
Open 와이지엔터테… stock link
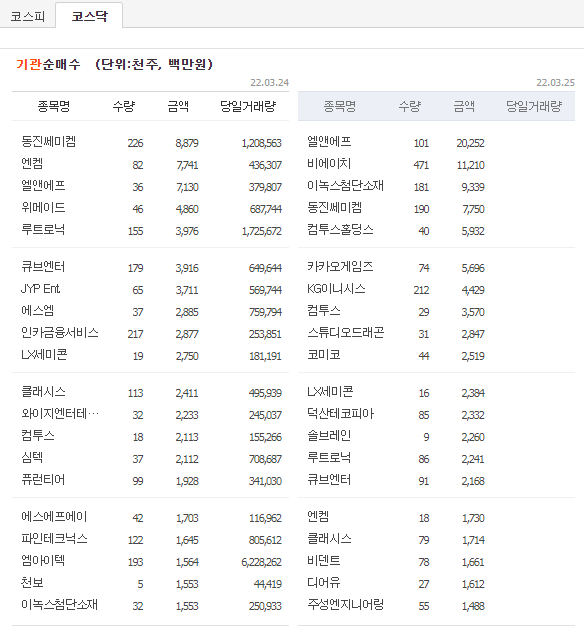(60, 414)
